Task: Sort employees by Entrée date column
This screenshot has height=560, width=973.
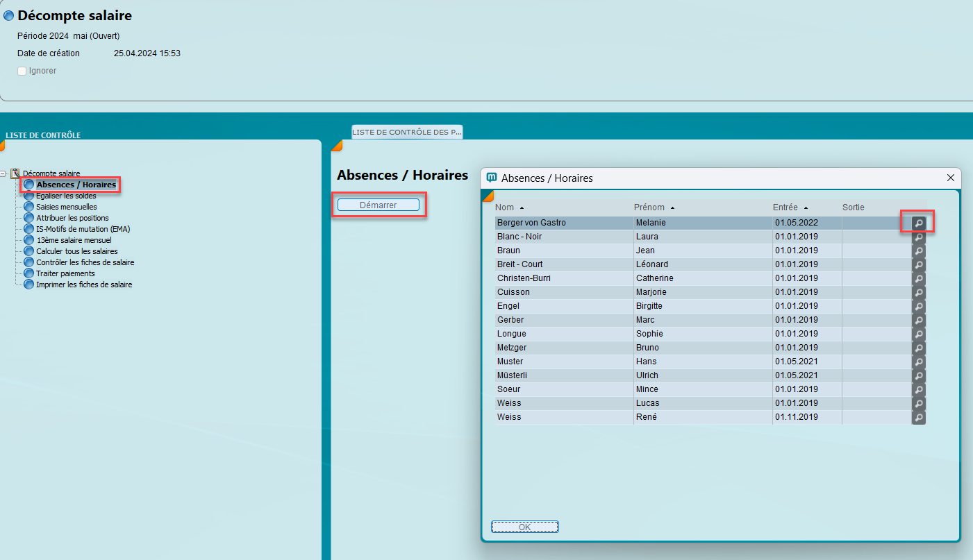Action: click(x=785, y=207)
